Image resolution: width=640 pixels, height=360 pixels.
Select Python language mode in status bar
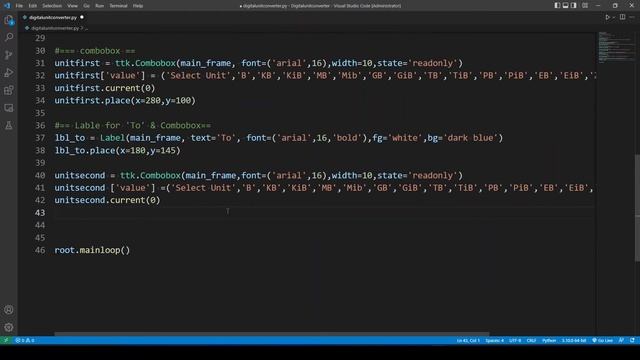[x=549, y=340]
